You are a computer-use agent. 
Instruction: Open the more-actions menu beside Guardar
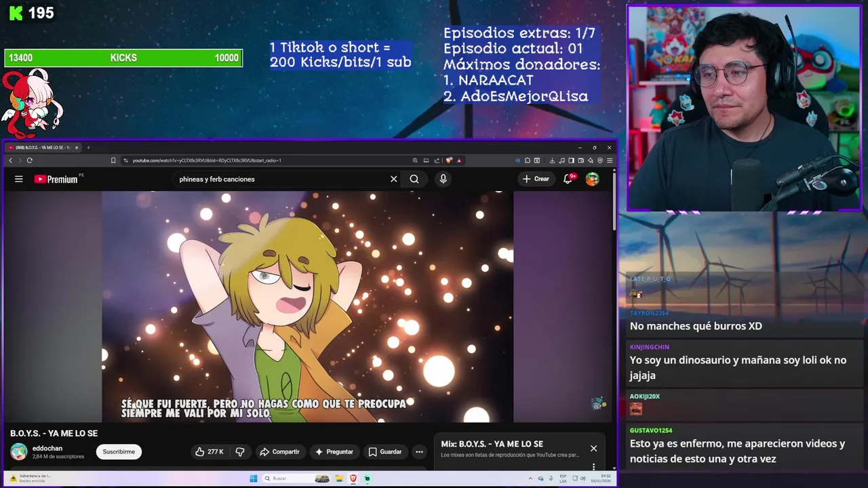click(x=419, y=451)
